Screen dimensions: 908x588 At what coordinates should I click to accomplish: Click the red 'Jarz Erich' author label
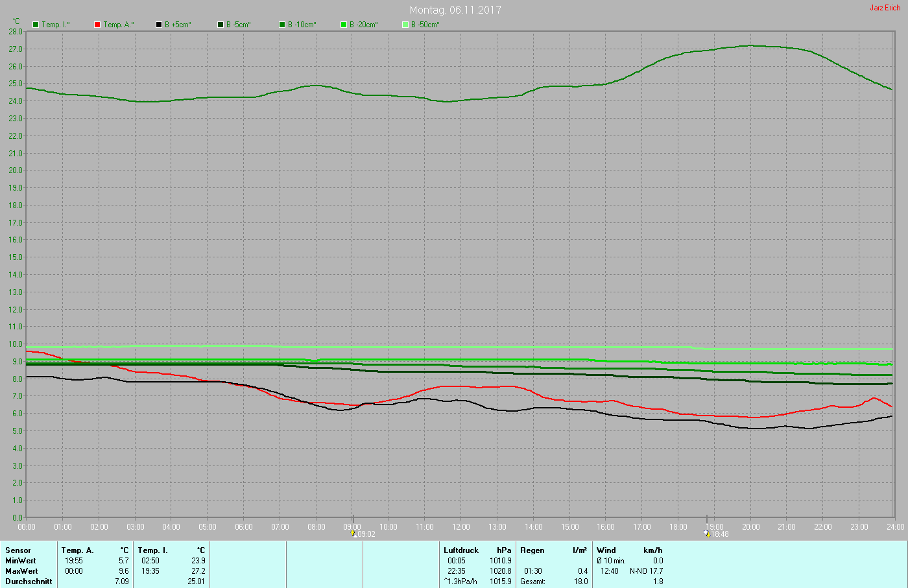tap(885, 8)
